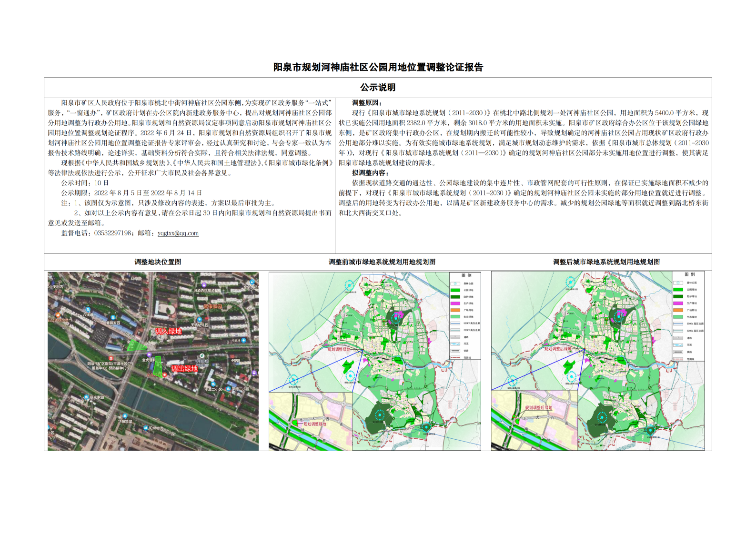Click the yqgtxx@qq.com email link
The image size is (756, 535).
click(x=178, y=233)
